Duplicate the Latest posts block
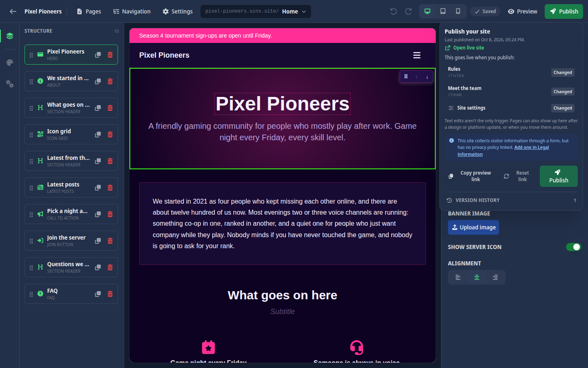The image size is (588, 368). [x=98, y=188]
